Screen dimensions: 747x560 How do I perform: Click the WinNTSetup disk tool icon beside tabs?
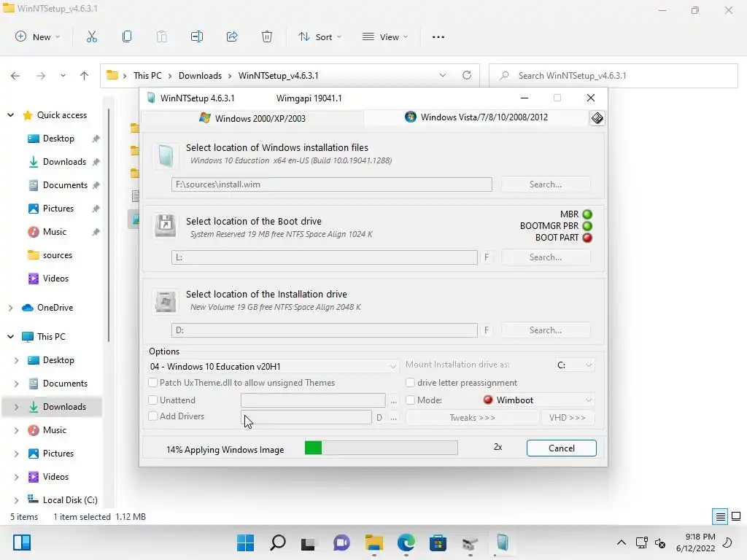(x=597, y=118)
